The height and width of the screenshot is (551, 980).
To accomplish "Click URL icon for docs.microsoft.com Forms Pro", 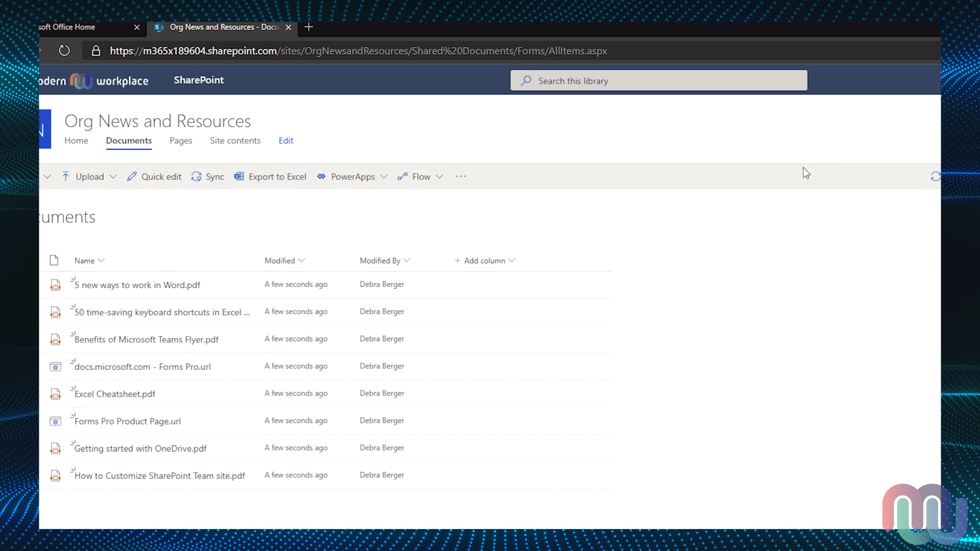I will (x=55, y=367).
